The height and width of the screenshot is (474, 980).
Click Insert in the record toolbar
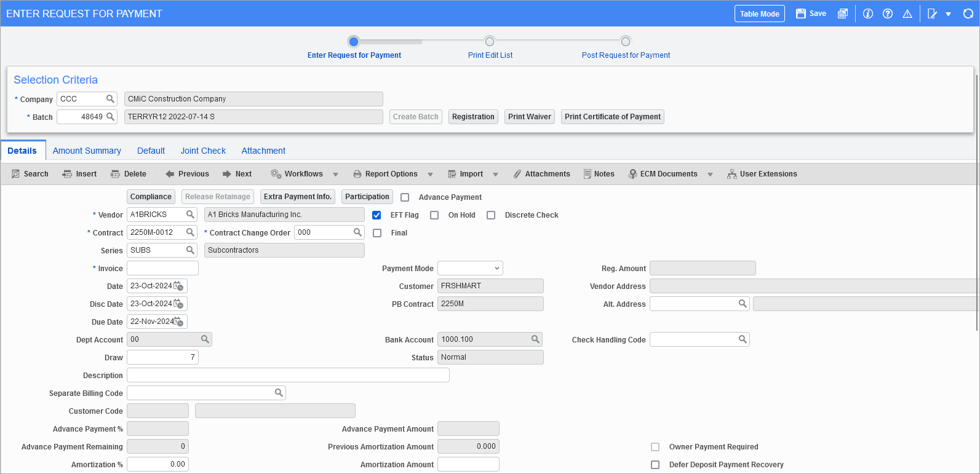[x=79, y=174]
